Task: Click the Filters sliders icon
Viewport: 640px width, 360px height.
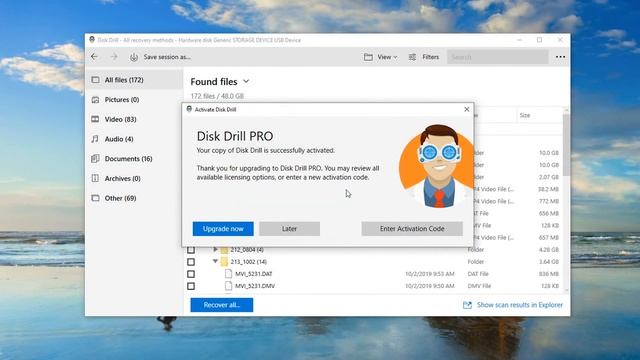Action: coord(412,57)
